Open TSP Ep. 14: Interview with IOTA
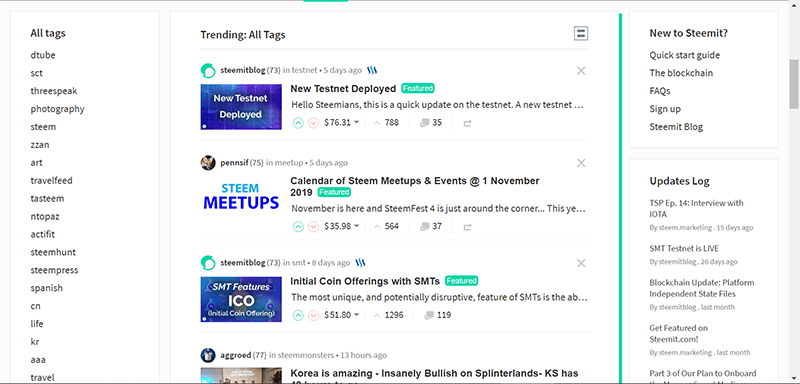 coord(696,209)
